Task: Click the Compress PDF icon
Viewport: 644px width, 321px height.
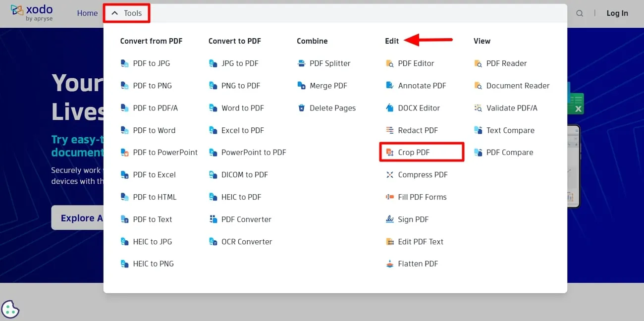Action: pyautogui.click(x=389, y=174)
